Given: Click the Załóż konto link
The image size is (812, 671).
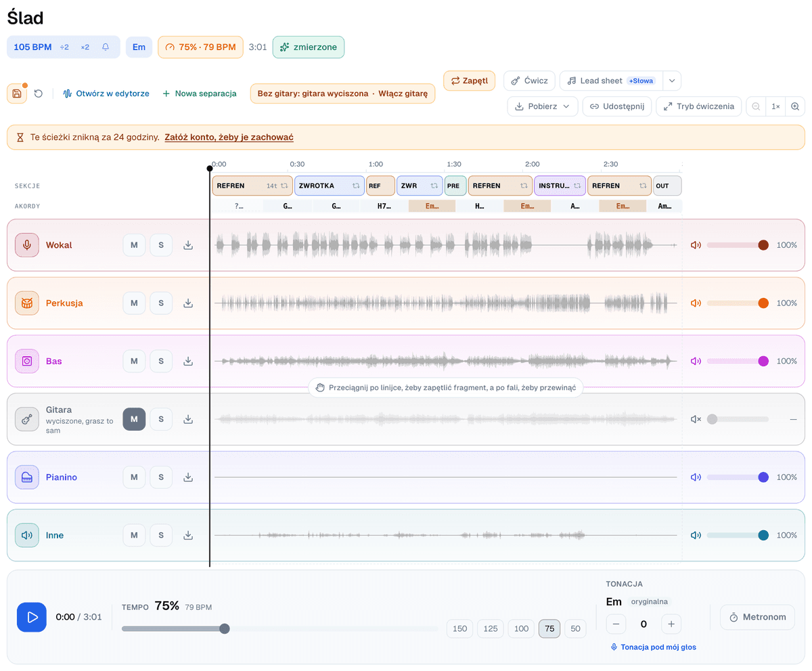Looking at the screenshot, I should [x=229, y=137].
